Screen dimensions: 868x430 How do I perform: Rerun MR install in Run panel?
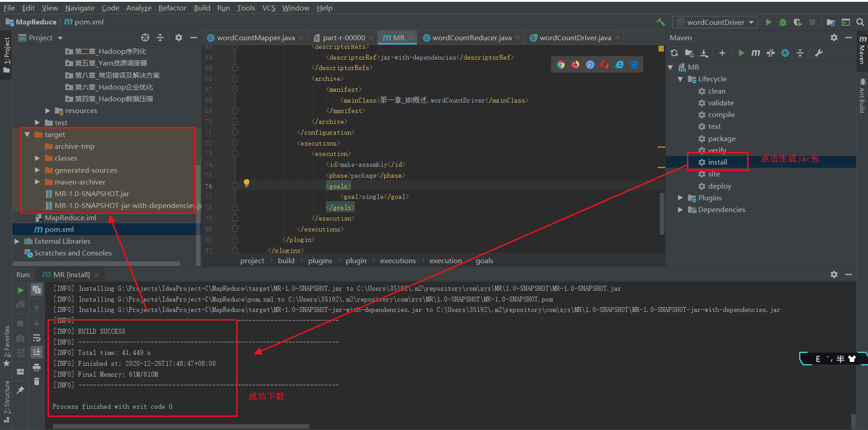pos(20,290)
